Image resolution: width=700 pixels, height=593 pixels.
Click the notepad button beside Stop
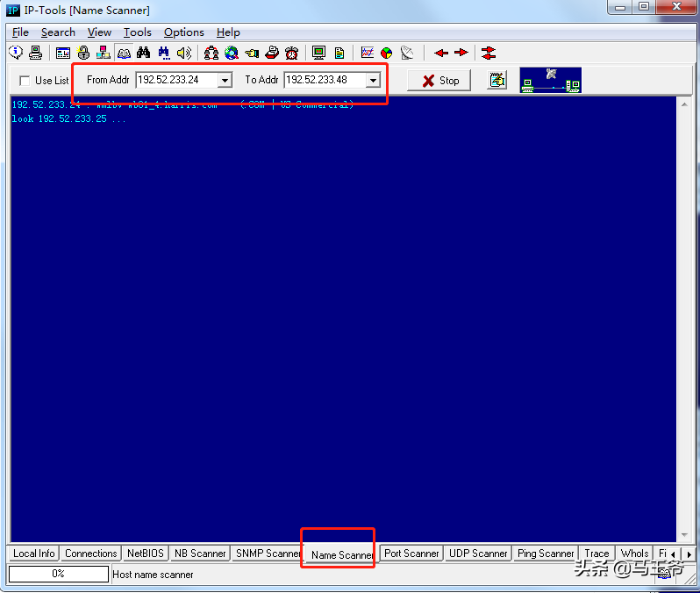[497, 81]
